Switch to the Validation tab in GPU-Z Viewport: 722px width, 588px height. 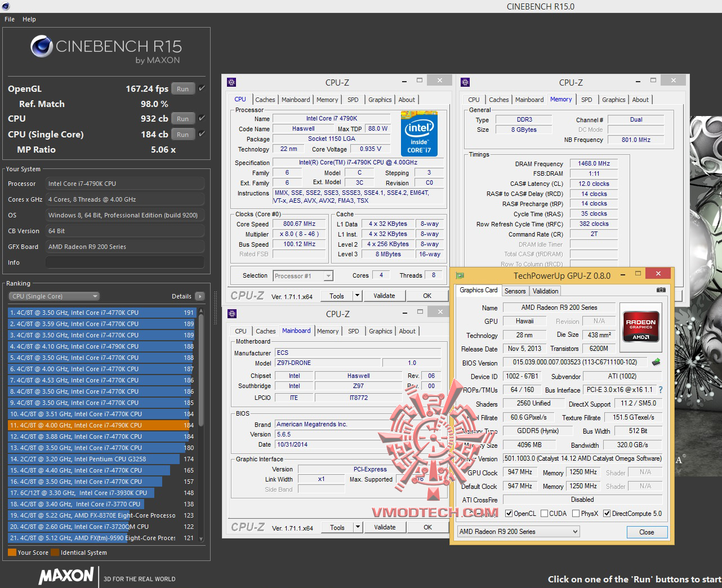pos(546,291)
